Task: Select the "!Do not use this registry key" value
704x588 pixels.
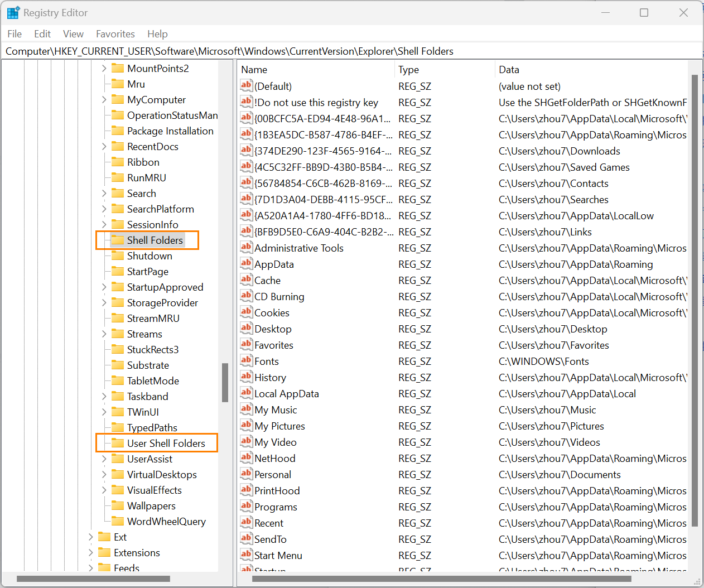Action: [x=316, y=103]
